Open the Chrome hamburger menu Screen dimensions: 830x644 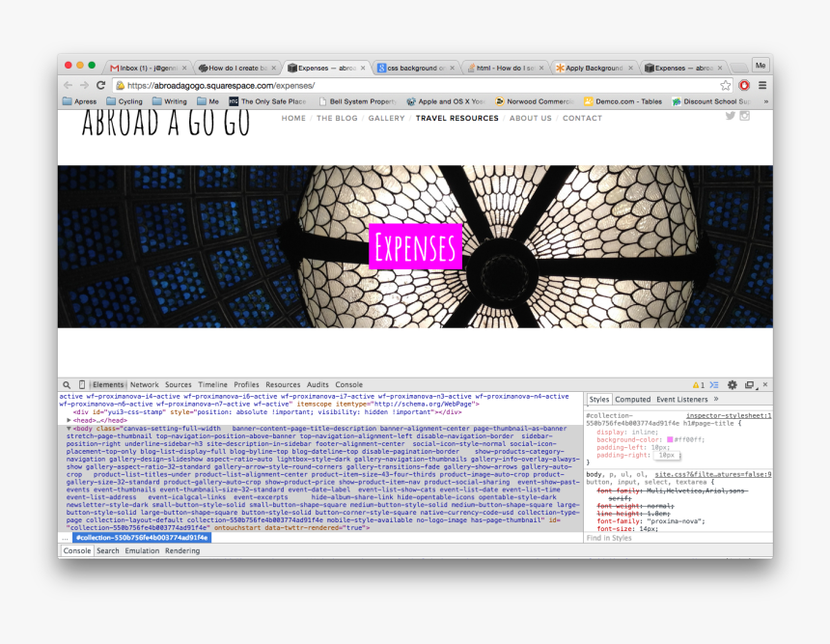762,85
